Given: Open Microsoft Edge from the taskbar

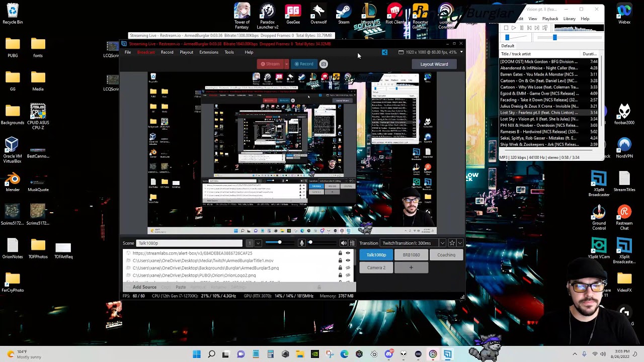Looking at the screenshot, I should [344, 354].
